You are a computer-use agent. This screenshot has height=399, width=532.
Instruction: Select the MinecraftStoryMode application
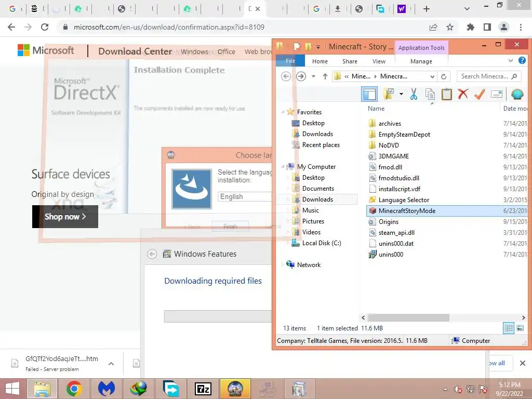click(407, 211)
